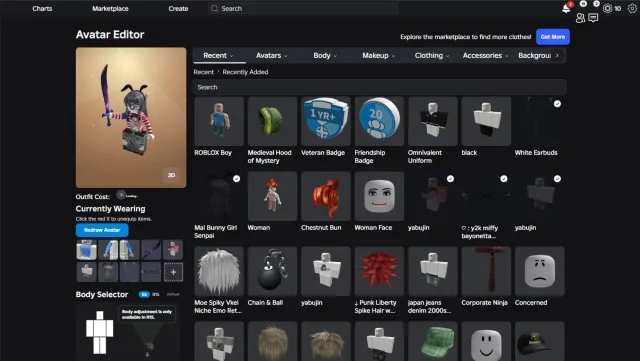Click the Get More button

[x=553, y=37]
